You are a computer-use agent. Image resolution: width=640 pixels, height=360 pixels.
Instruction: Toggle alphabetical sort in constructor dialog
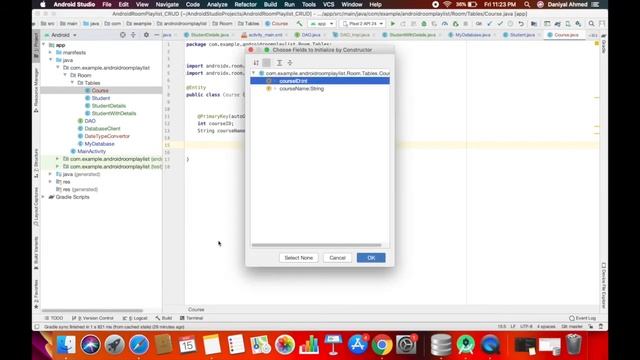(256, 62)
